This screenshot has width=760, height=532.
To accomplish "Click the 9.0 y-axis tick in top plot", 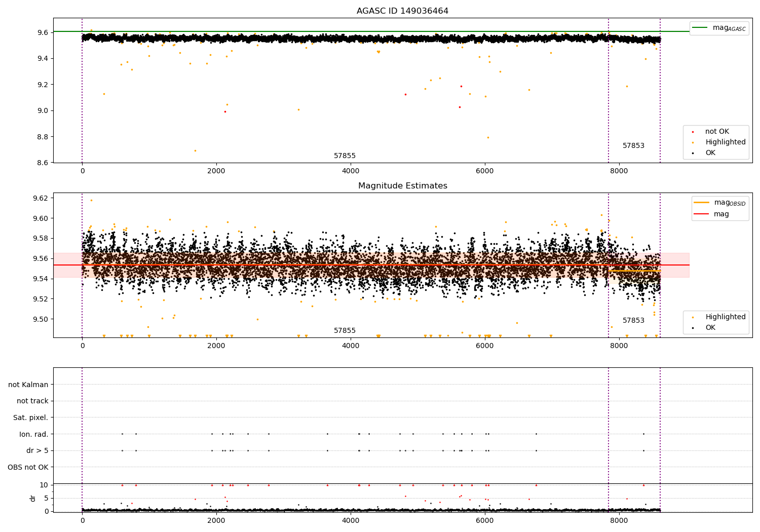I will point(43,110).
